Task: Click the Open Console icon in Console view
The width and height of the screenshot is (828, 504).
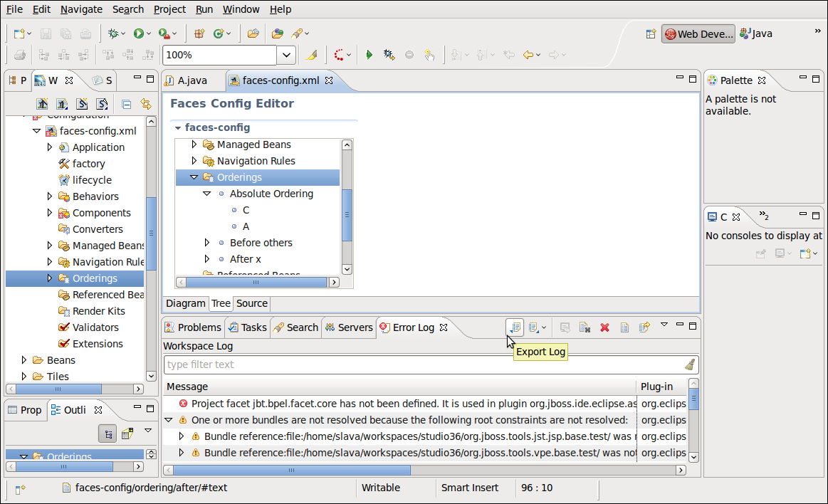Action: (x=805, y=254)
